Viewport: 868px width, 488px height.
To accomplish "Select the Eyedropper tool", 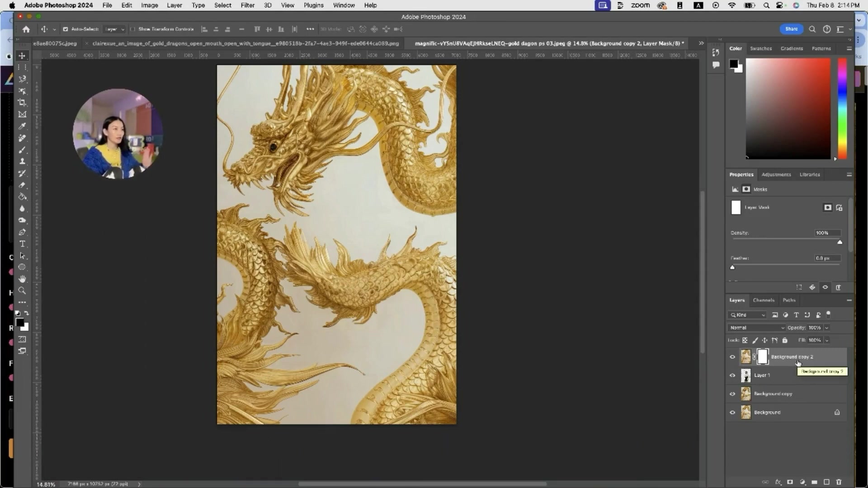I will 22,126.
